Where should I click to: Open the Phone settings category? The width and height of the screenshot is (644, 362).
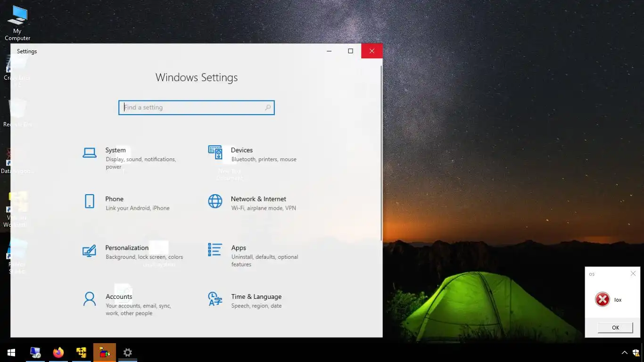click(x=132, y=203)
